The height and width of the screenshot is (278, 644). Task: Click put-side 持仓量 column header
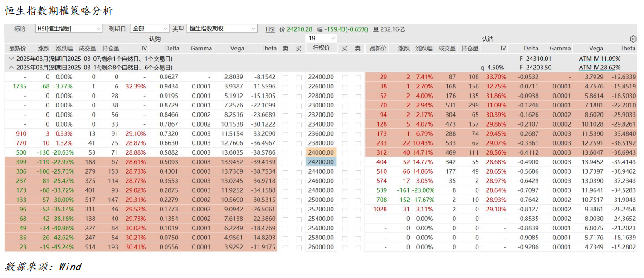pyautogui.click(x=470, y=48)
